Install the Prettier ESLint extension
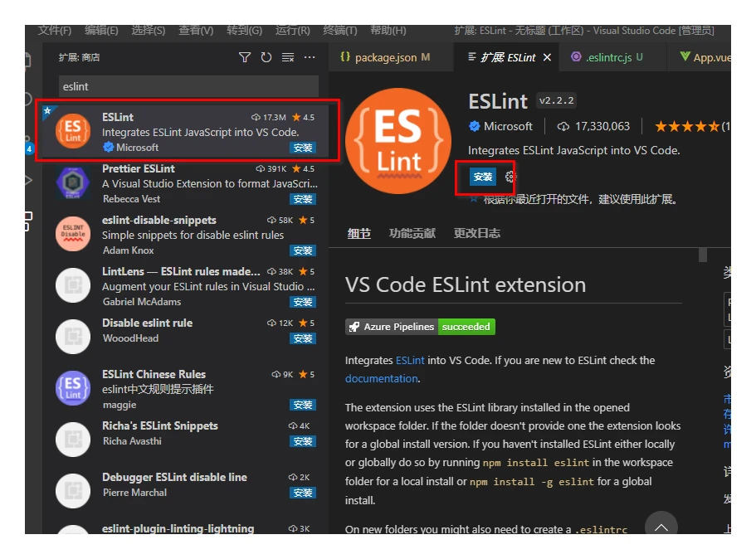756x559 pixels. tap(303, 199)
